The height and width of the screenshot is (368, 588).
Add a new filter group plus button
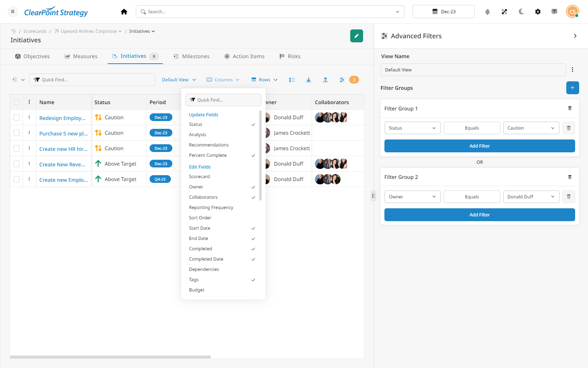click(573, 88)
